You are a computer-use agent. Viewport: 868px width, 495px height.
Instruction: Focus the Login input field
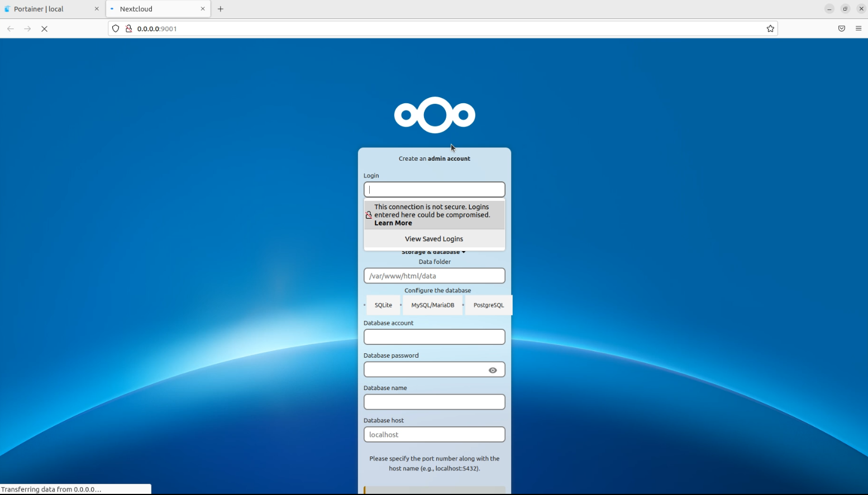(x=435, y=190)
